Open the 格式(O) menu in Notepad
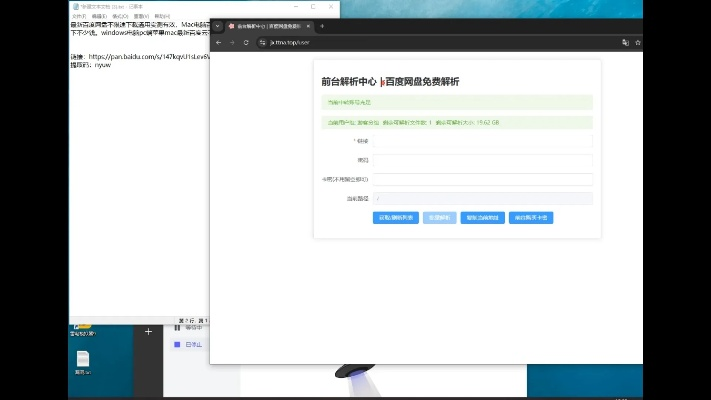Image resolution: width=711 pixels, height=400 pixels. click(120, 16)
